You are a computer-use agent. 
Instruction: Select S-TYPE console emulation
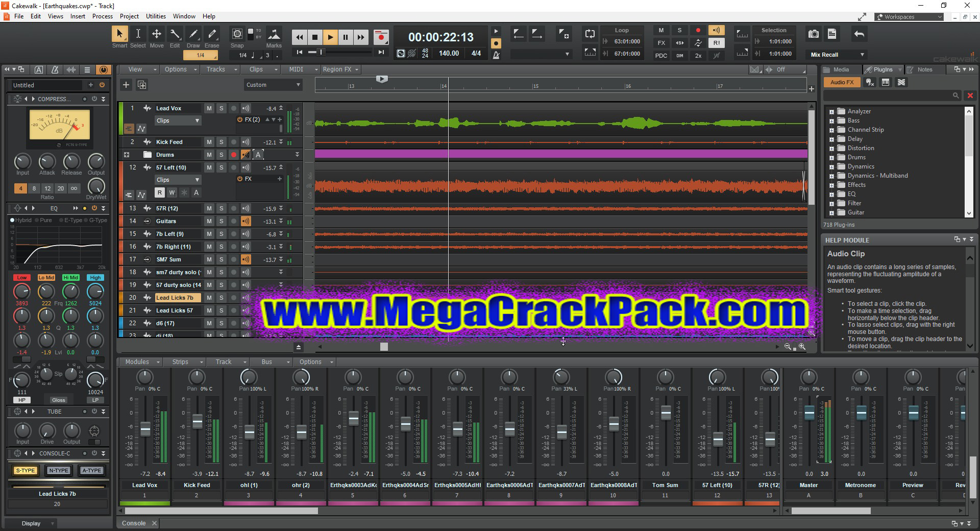(x=26, y=471)
